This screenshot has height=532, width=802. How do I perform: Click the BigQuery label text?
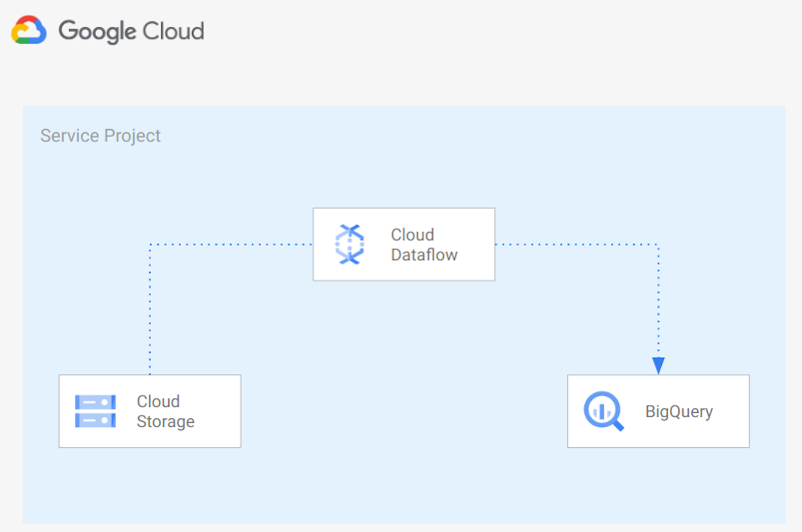(x=679, y=412)
